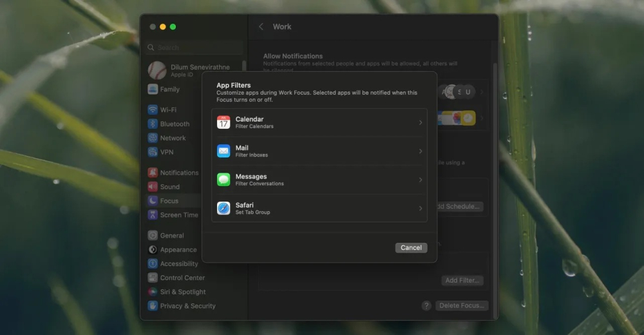Click the Sound speaker icon in sidebar
The image size is (644, 335).
[x=153, y=187]
